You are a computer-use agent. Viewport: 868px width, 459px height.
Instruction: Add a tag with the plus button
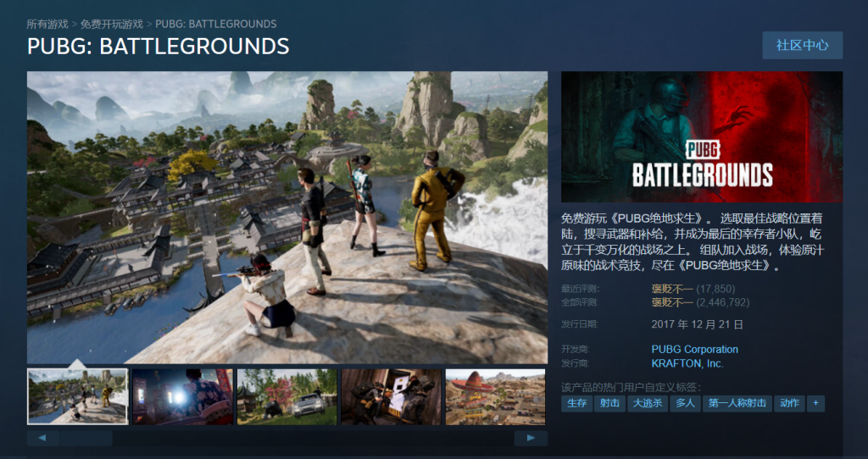[815, 403]
